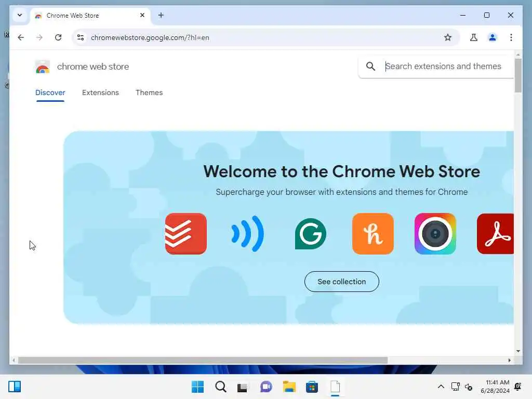Click the horizontal scrollbar thumb
Screen dimensions: 532x399
(203, 361)
